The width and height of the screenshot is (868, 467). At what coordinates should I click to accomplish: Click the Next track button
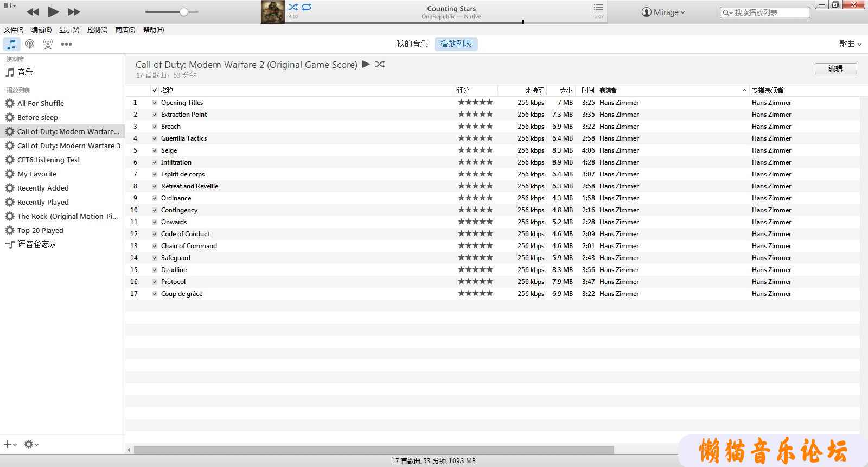click(74, 12)
